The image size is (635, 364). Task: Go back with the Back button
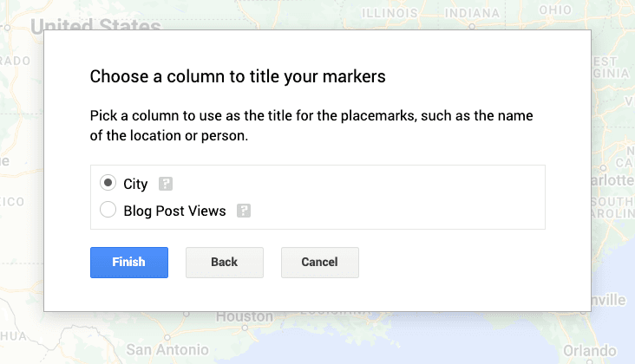tap(224, 262)
